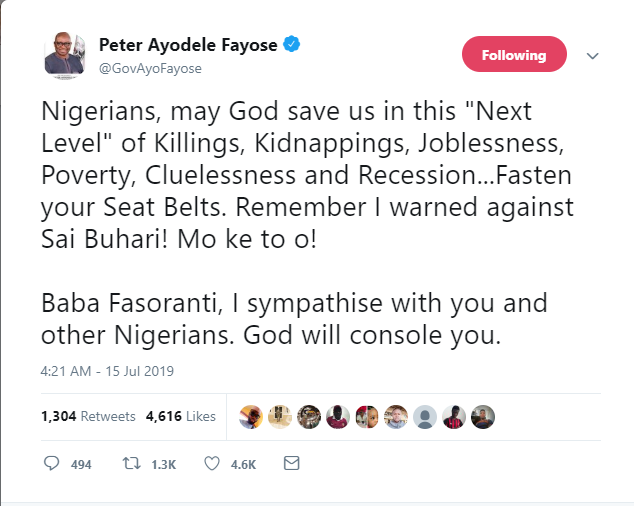This screenshot has height=506, width=634.
Task: Click the 494 reply count
Action: coord(82,465)
